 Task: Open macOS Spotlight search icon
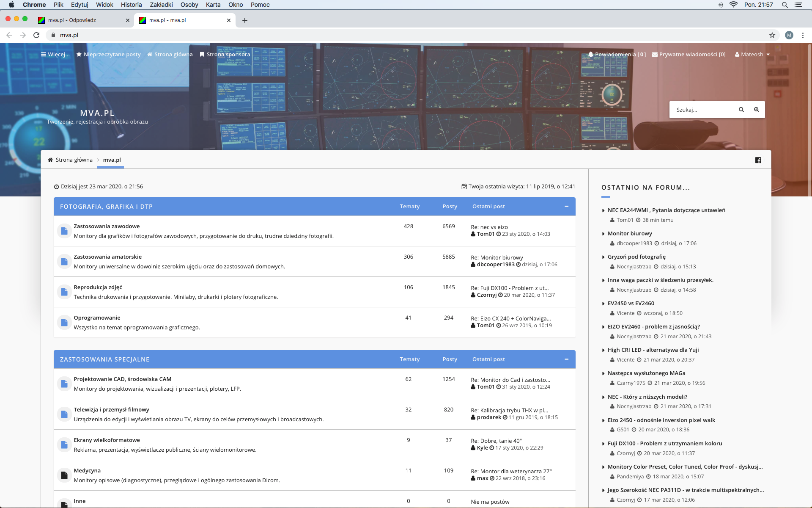click(785, 5)
